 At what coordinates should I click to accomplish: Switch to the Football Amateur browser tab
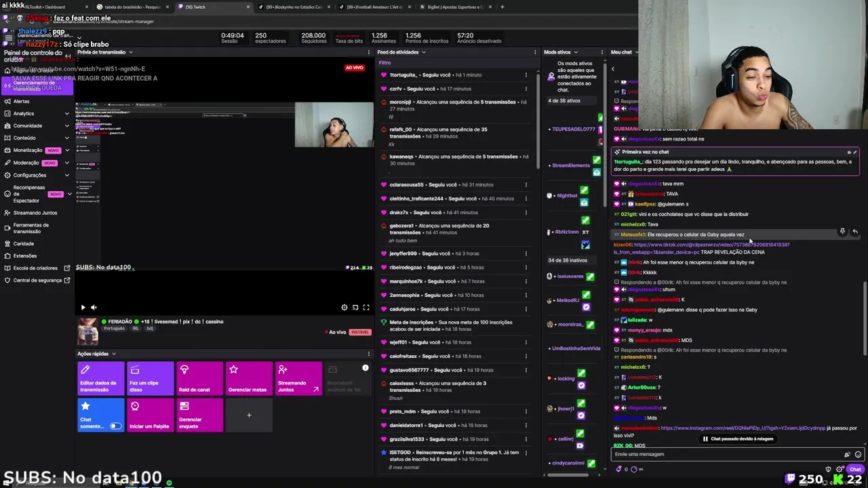374,7
